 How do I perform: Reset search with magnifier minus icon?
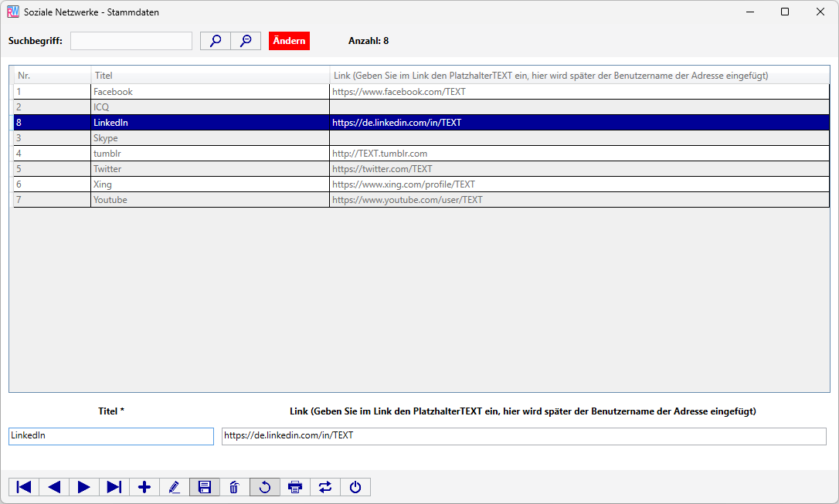(x=246, y=41)
